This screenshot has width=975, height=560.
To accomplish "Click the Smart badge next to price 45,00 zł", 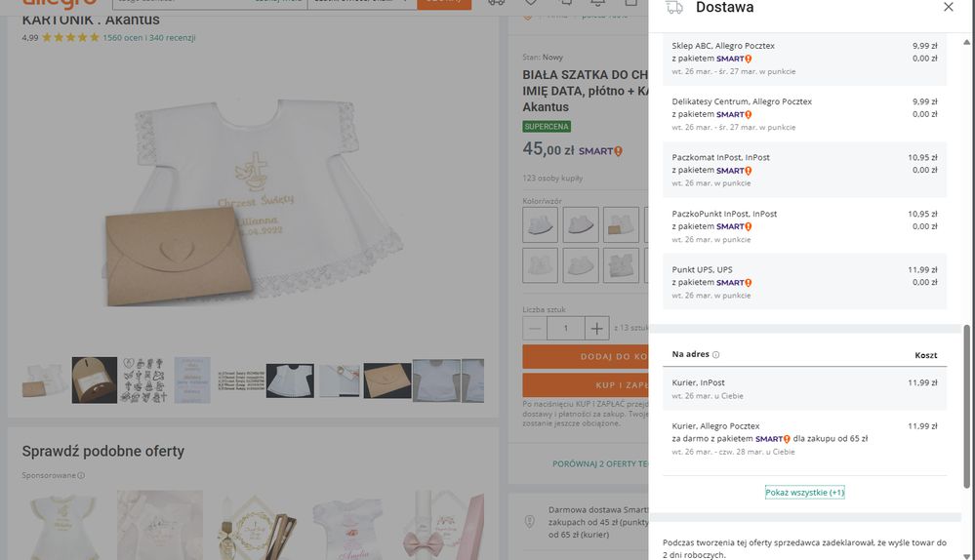I will (600, 151).
